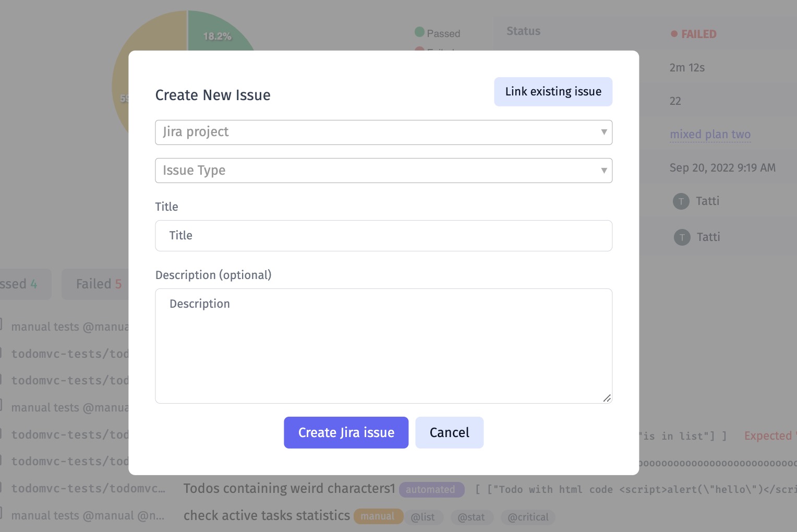797x532 pixels.
Task: Open the mixed plan two link
Action: click(710, 135)
